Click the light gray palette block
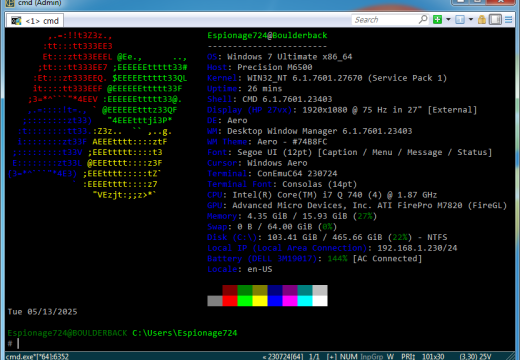 (320, 290)
